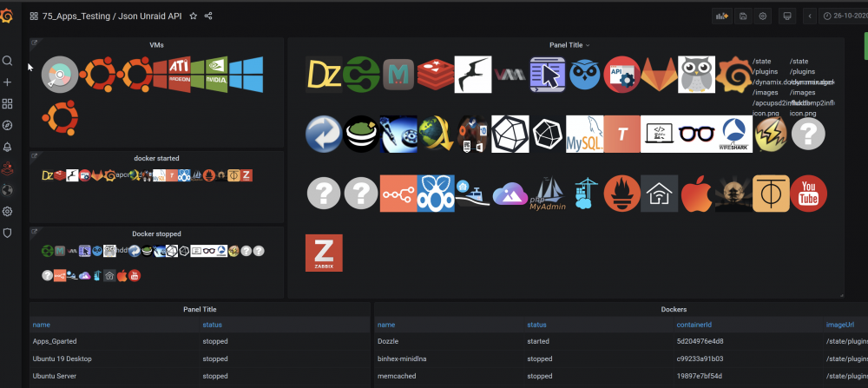The height and width of the screenshot is (388, 868).
Task: Click the large grey owl icon
Action: pos(696,74)
